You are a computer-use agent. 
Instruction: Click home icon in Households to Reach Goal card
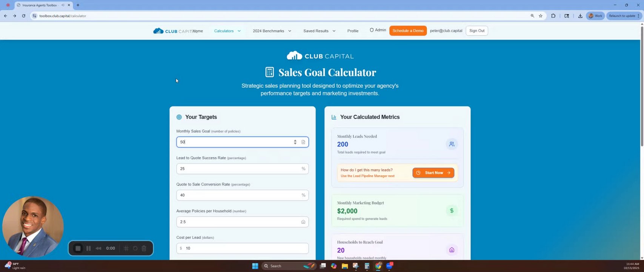(x=452, y=250)
